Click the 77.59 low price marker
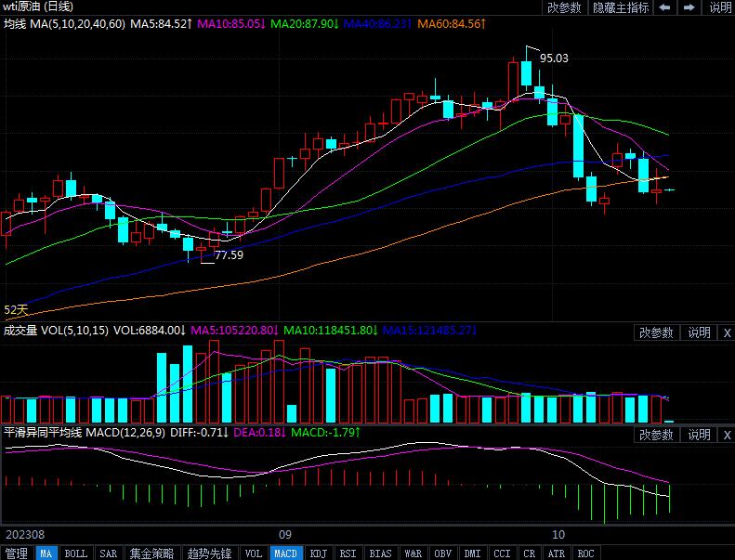The image size is (735, 560). (x=229, y=254)
